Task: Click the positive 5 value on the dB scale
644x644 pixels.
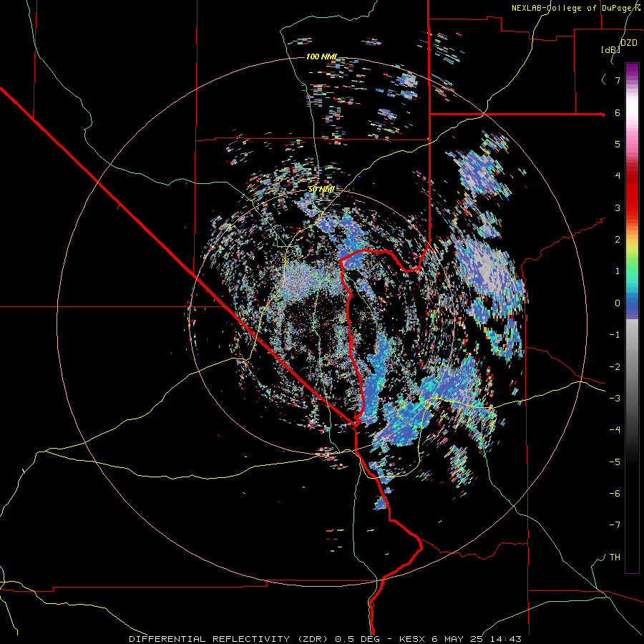Action: [618, 144]
